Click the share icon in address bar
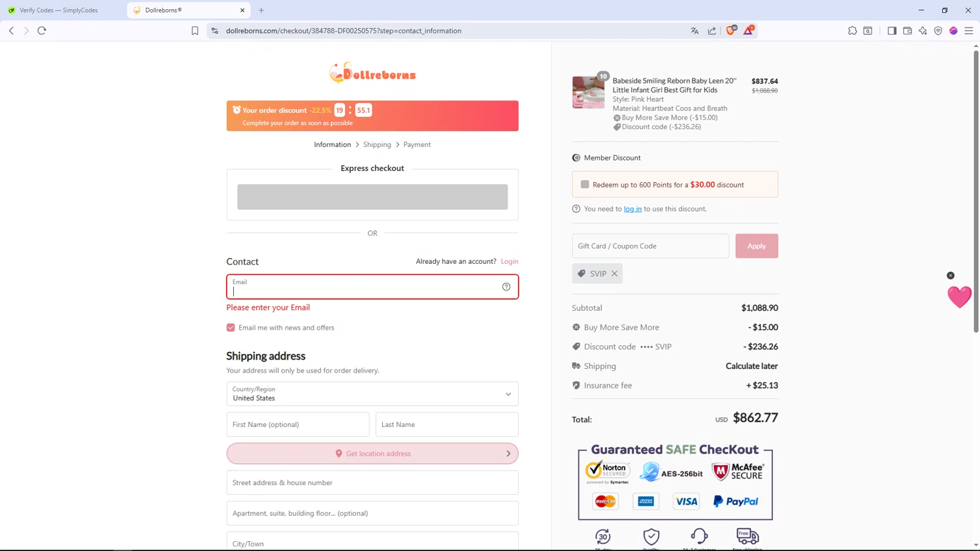This screenshot has width=980, height=551. 711,31
